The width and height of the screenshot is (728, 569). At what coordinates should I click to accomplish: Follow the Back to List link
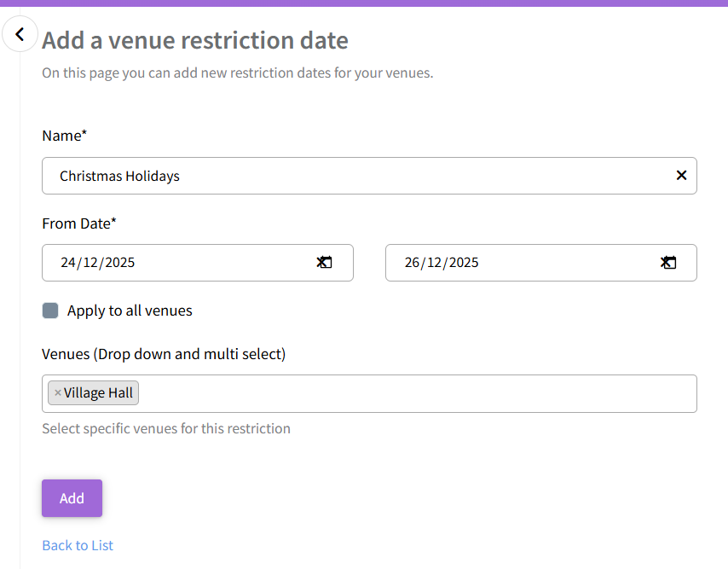(78, 545)
